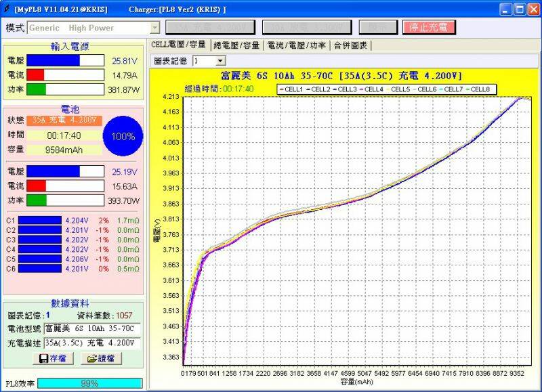
Task: Click the 容量(mAh) x-axis label
Action: pyautogui.click(x=357, y=382)
